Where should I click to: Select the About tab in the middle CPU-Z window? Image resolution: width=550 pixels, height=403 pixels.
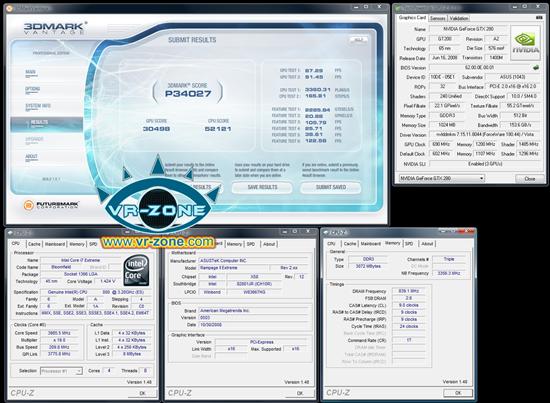point(269,244)
